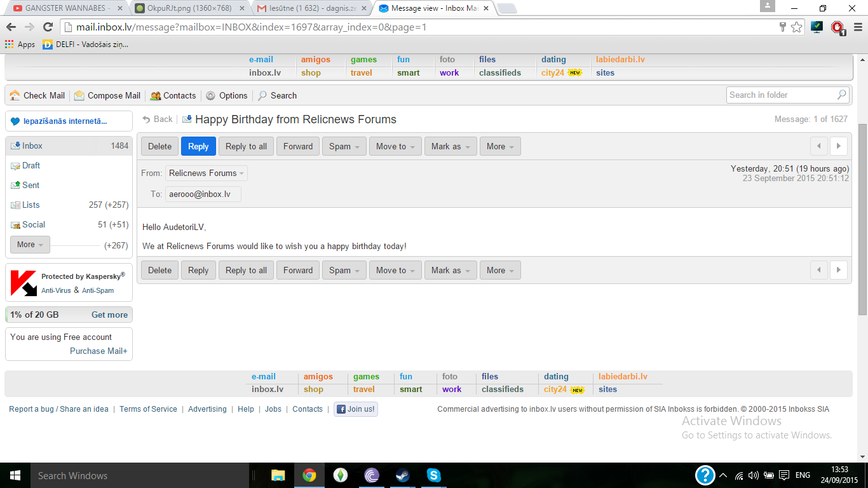Image resolution: width=868 pixels, height=488 pixels.
Task: Open the top Move to dropdown
Action: tap(395, 146)
